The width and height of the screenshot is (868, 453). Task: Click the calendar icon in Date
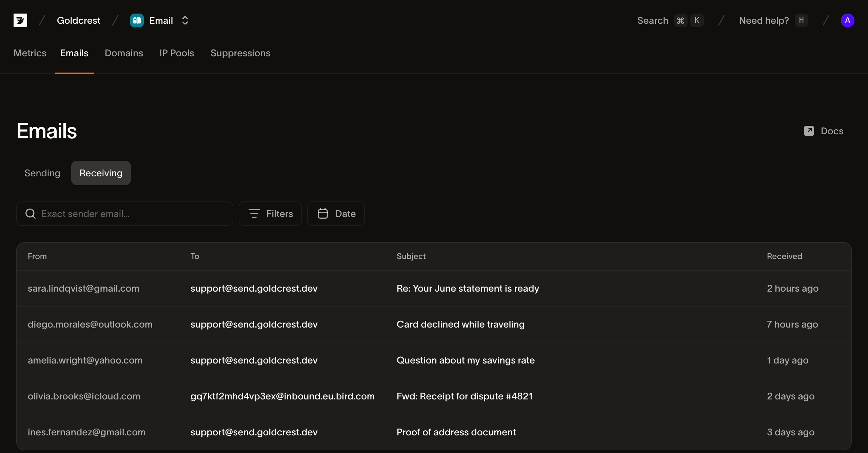323,214
